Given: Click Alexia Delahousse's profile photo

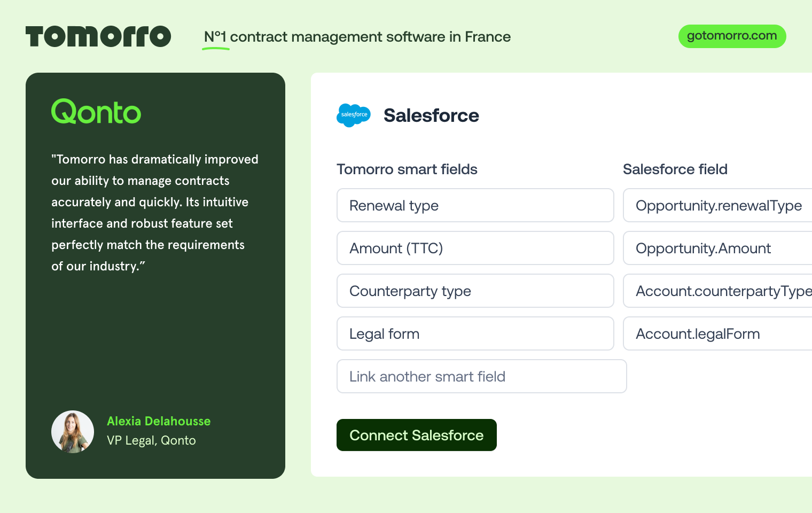Looking at the screenshot, I should click(73, 432).
